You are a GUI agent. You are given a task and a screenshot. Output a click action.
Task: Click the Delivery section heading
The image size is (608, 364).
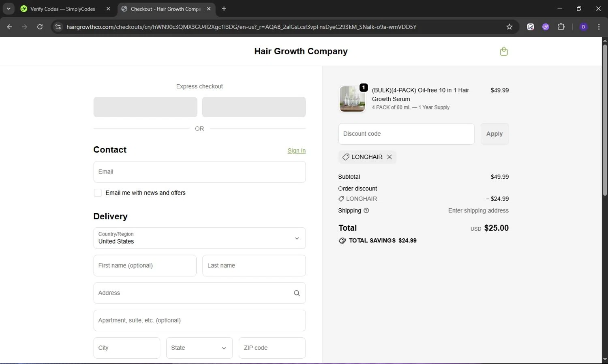pos(110,216)
